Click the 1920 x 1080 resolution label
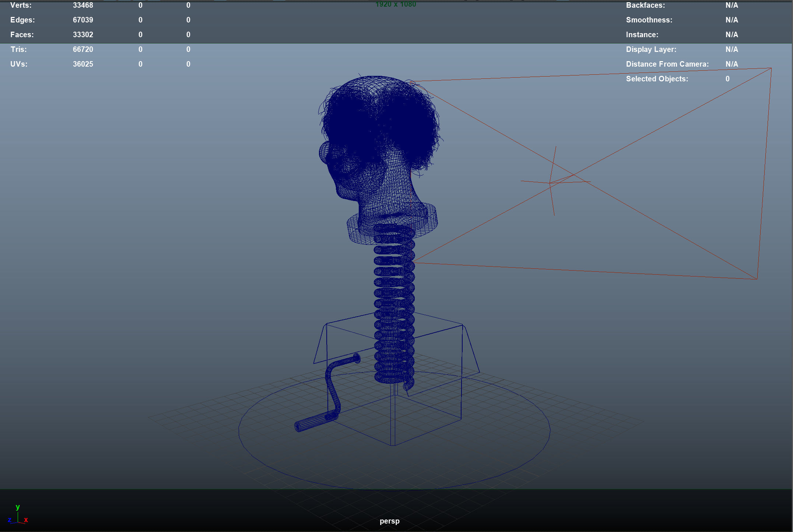 coord(396,4)
